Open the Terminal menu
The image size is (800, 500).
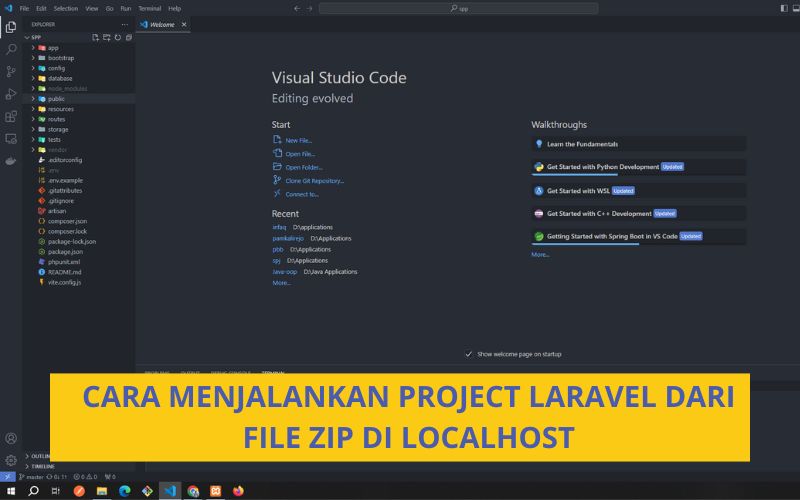coord(149,8)
